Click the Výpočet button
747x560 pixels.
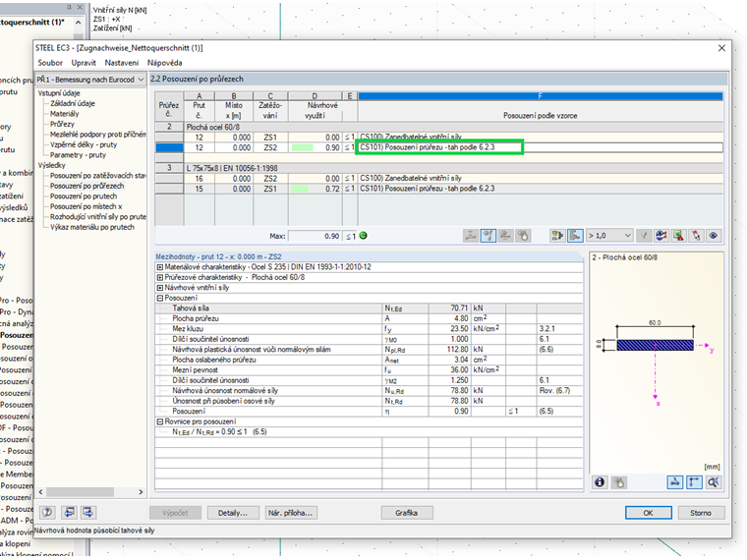(175, 513)
